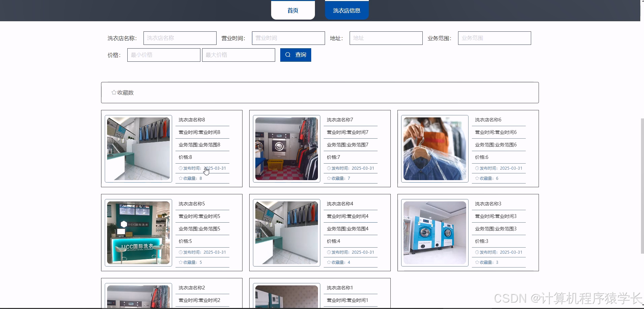Click 业务范围:业务范围8 text
Viewport: 644px width, 309px height.
tap(199, 145)
